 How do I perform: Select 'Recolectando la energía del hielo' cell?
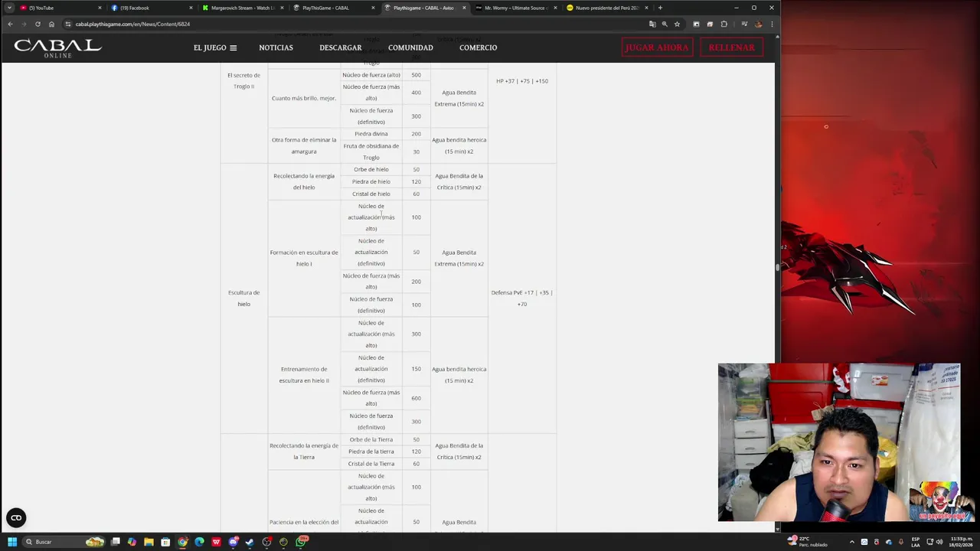(304, 181)
